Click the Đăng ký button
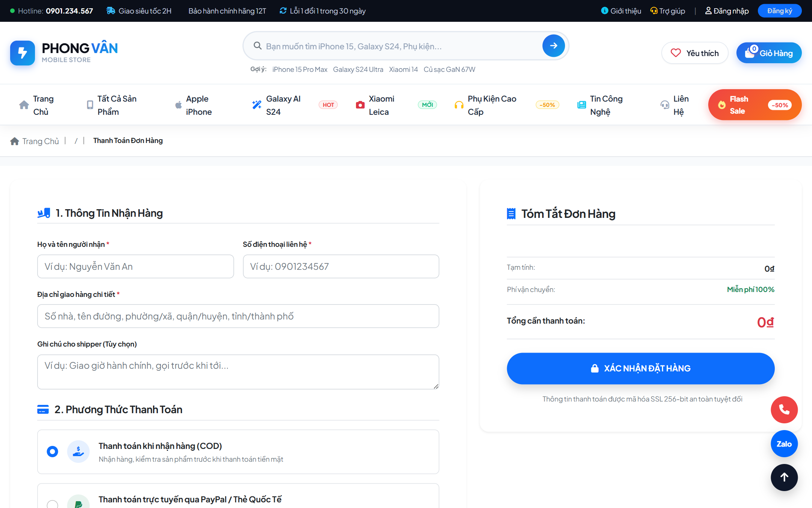The height and width of the screenshot is (508, 812). point(779,11)
